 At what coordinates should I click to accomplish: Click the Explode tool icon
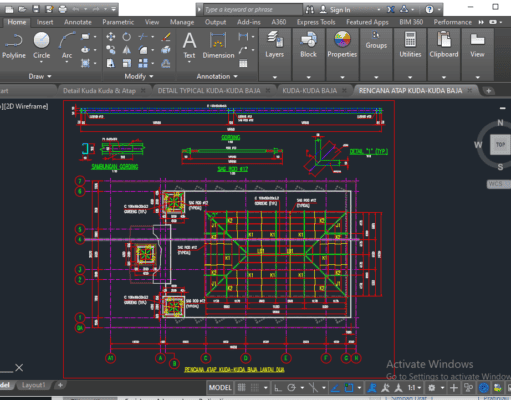[x=166, y=50]
